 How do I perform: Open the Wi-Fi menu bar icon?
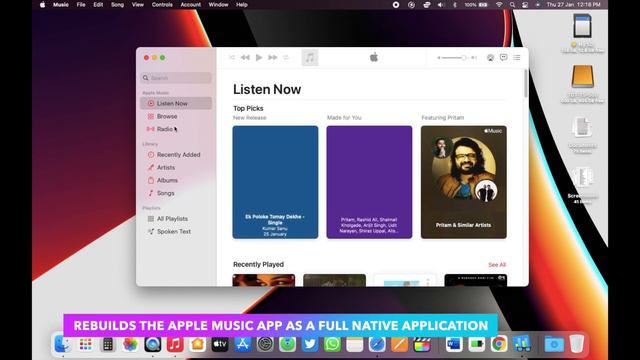[x=499, y=5]
